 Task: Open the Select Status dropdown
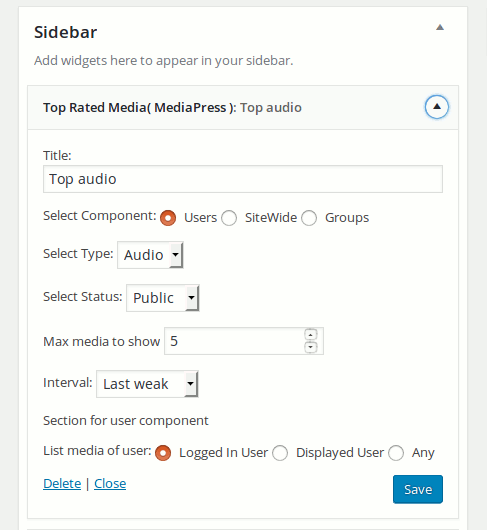tap(163, 298)
